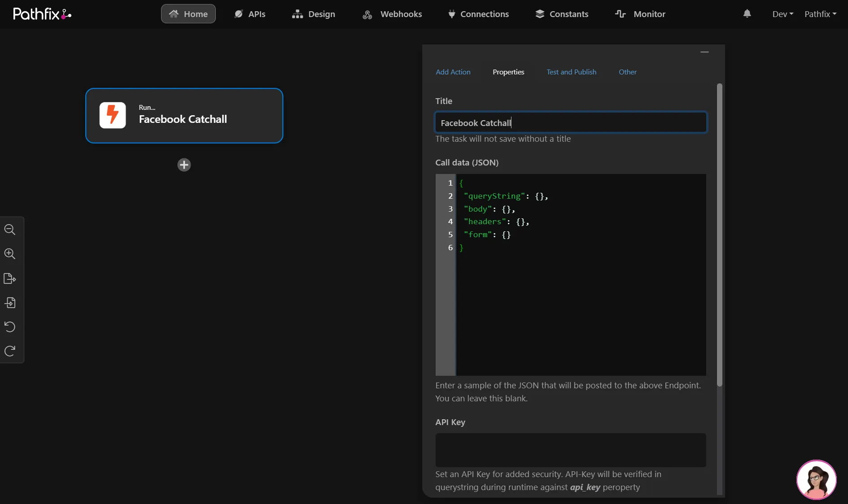
Task: Click the properties panel scrollbar
Action: point(719,235)
